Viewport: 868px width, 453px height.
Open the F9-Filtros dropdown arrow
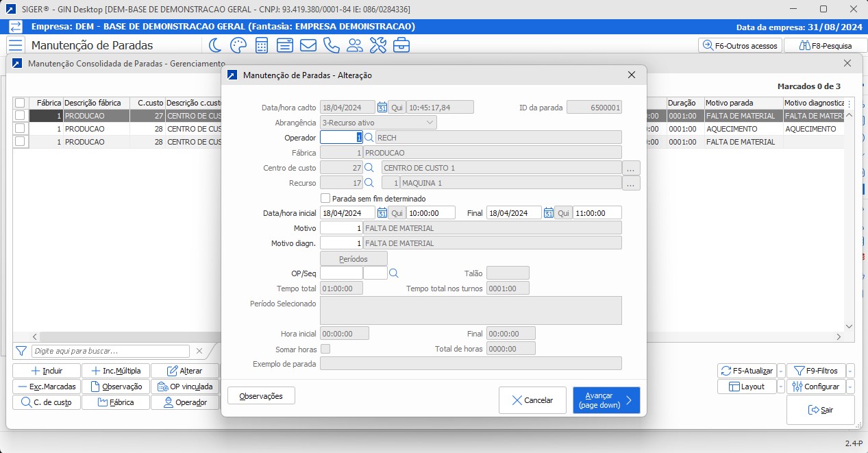pos(850,371)
